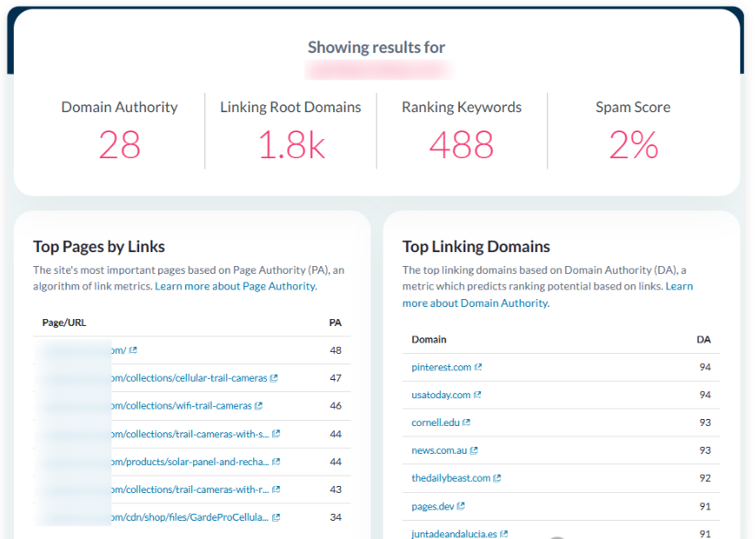Open the cornell.edu domain link
Viewport: 756px width, 539px height.
(x=435, y=423)
